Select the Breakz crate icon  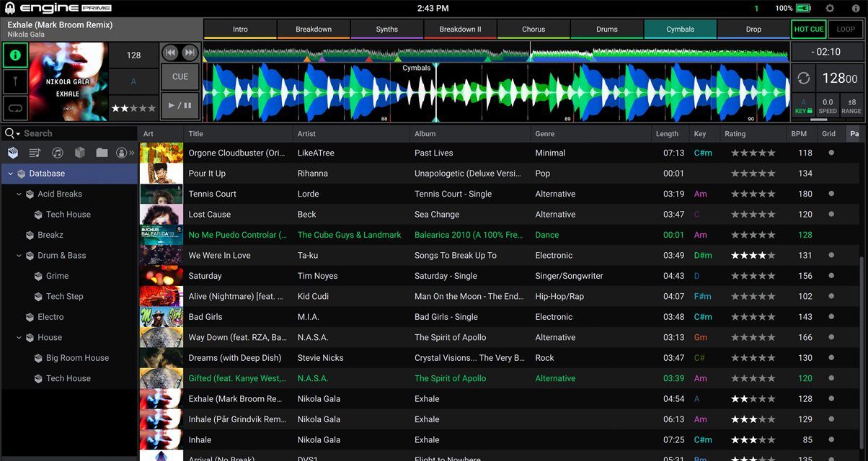(30, 235)
